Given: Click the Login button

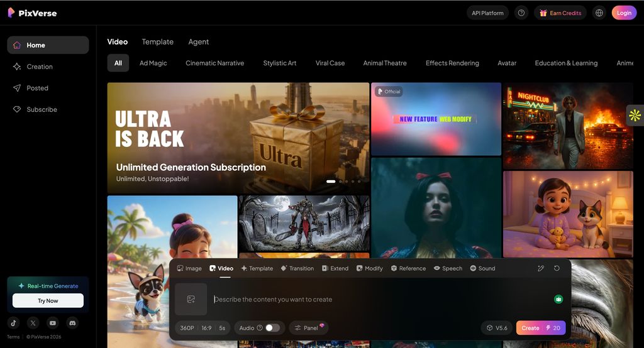Looking at the screenshot, I should pyautogui.click(x=624, y=13).
